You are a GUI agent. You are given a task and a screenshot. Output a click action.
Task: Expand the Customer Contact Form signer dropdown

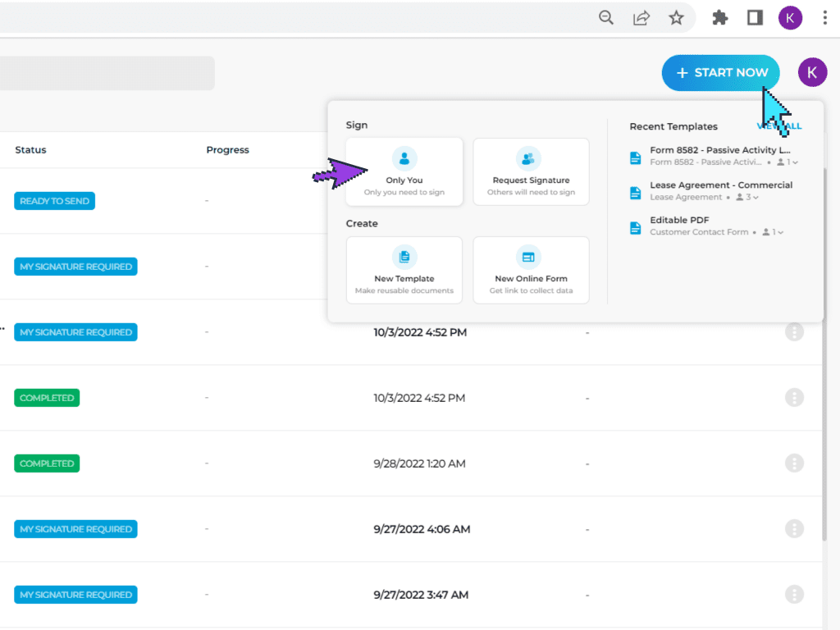[773, 232]
